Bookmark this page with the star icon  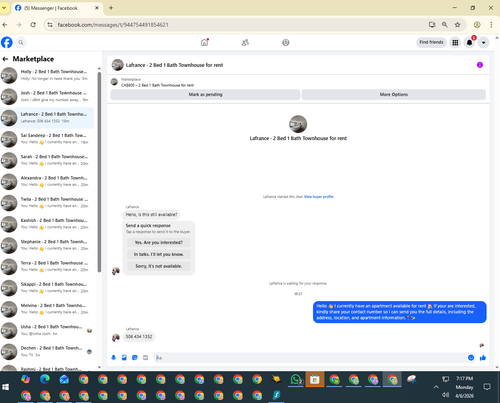pyautogui.click(x=457, y=25)
